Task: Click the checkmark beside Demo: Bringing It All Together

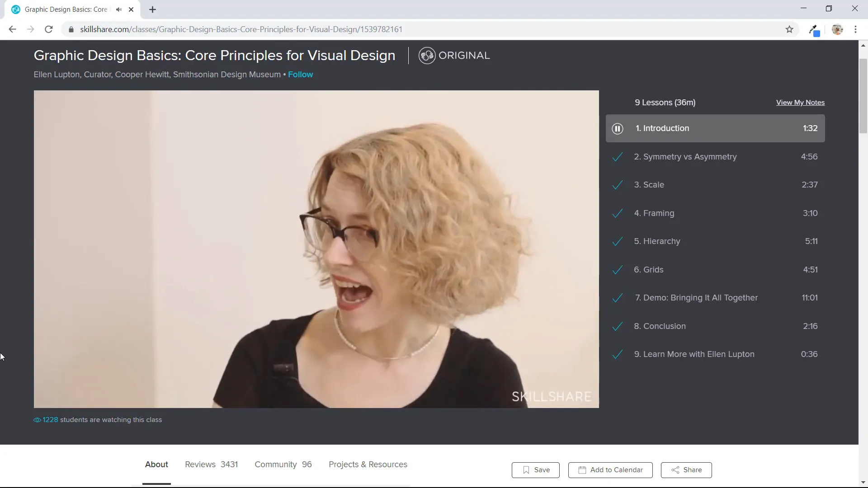Action: (618, 298)
